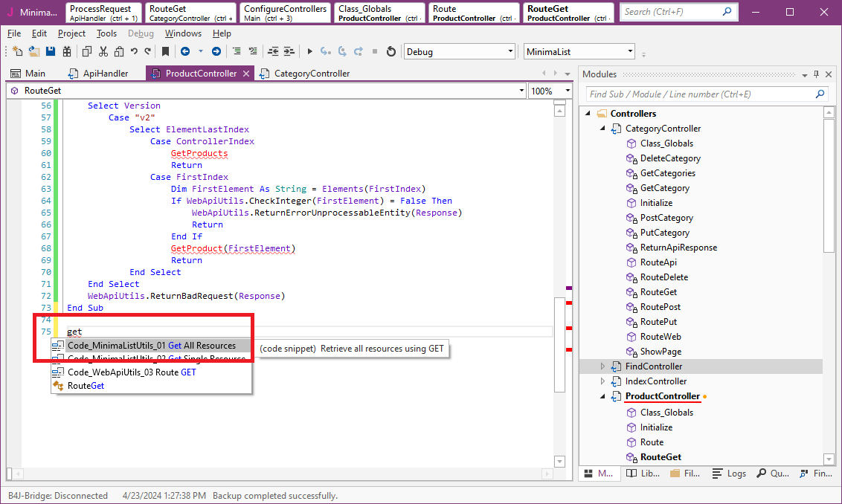Open the Debug build configuration dropdown
Viewport: 842px width, 504px height.
pos(510,51)
